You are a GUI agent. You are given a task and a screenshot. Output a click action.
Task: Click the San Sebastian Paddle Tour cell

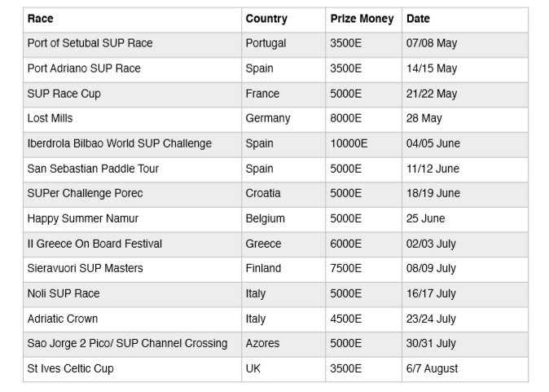click(x=93, y=169)
